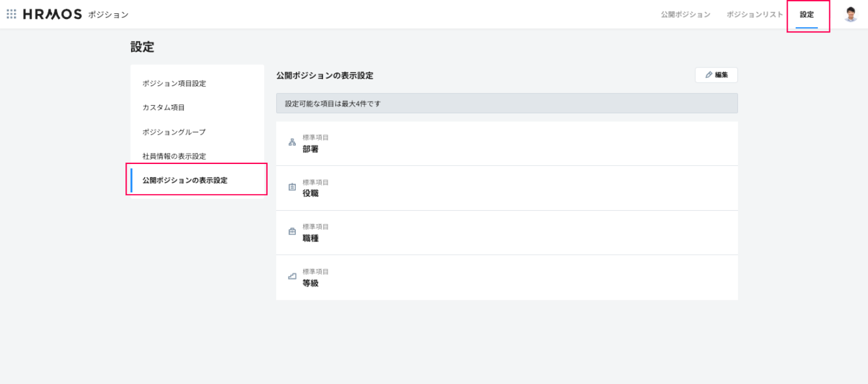Switch to the 公開ポジション tab

[x=685, y=14]
